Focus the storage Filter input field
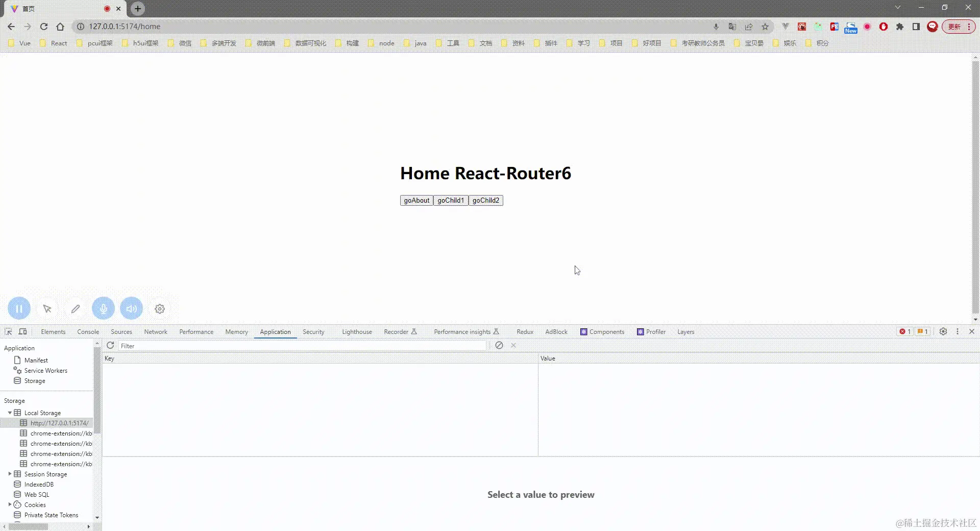The height and width of the screenshot is (531, 980). pyautogui.click(x=303, y=346)
